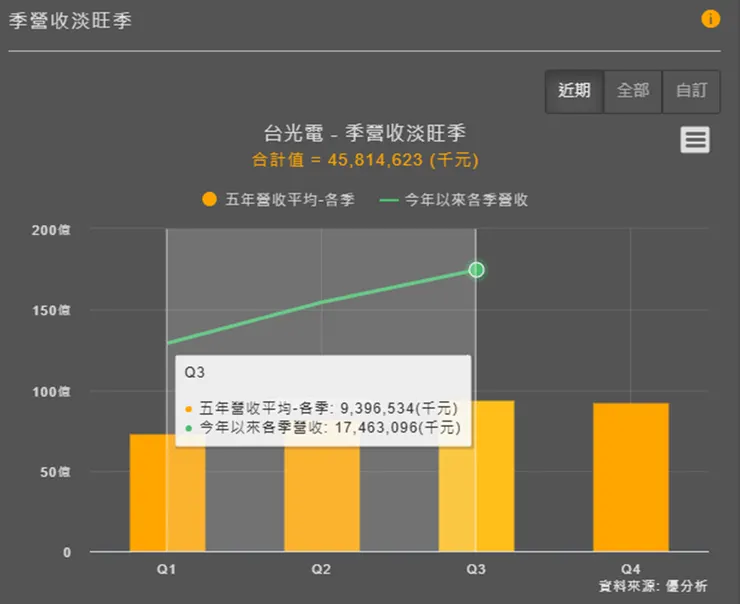Click the 合計值 = 45,814,623 (千元) subtitle
The image size is (740, 604).
click(365, 159)
